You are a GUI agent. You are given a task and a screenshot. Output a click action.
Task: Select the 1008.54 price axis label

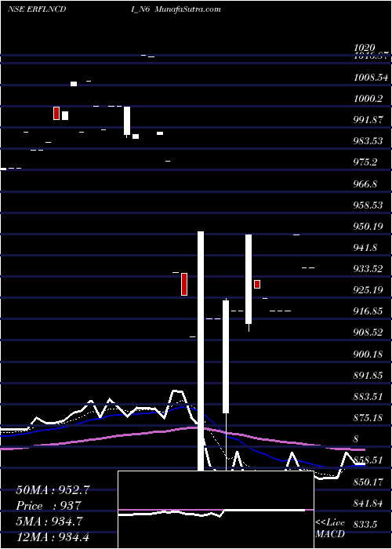[371, 78]
